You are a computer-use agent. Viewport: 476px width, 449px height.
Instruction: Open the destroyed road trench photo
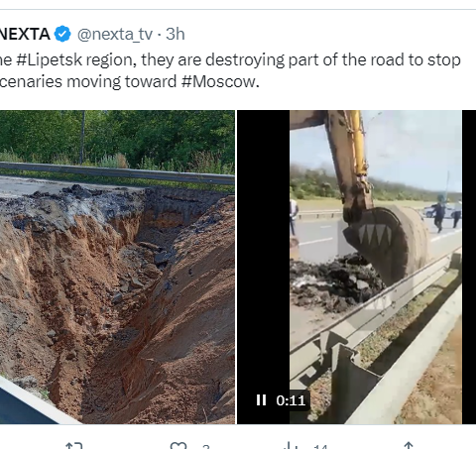point(117,267)
